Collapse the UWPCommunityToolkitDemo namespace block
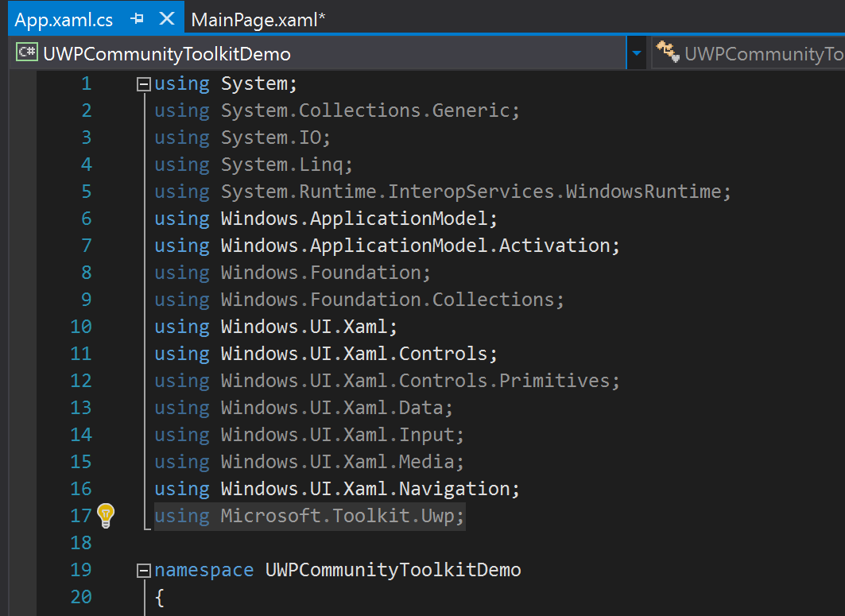Screen dimensions: 845x616 pyautogui.click(x=142, y=569)
